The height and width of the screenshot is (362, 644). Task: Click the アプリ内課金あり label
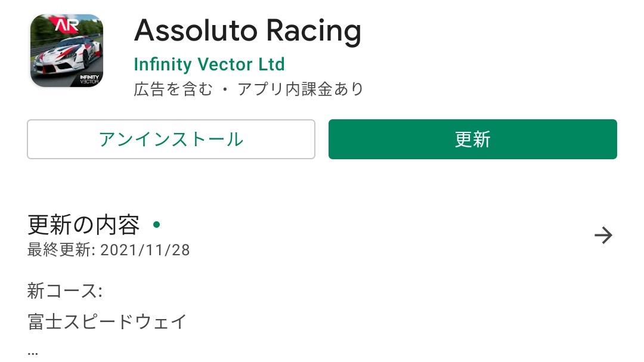tap(301, 89)
